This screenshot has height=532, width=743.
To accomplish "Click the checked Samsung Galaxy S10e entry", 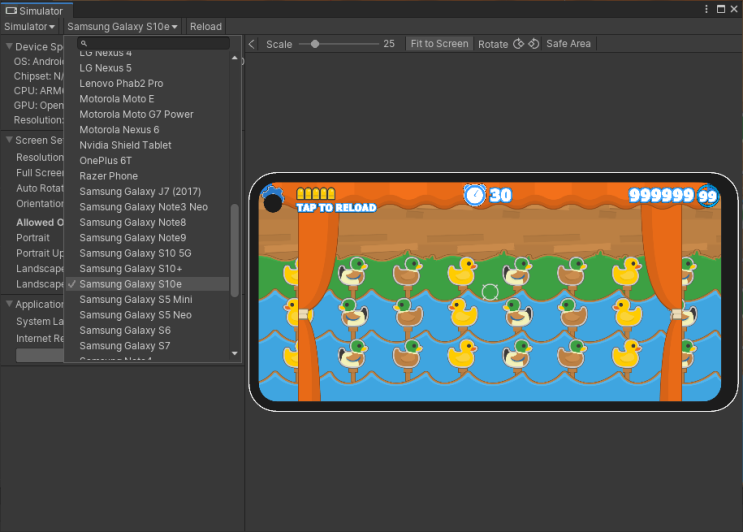I will click(x=147, y=284).
